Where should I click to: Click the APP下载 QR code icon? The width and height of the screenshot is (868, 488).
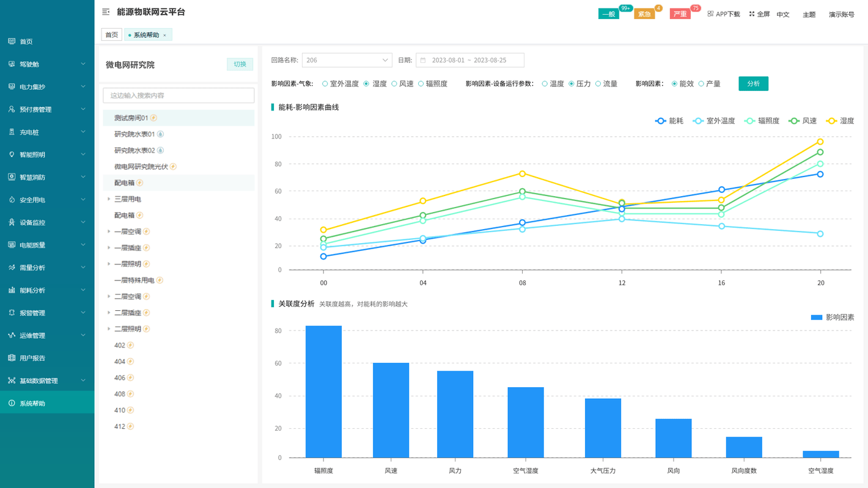tap(710, 13)
